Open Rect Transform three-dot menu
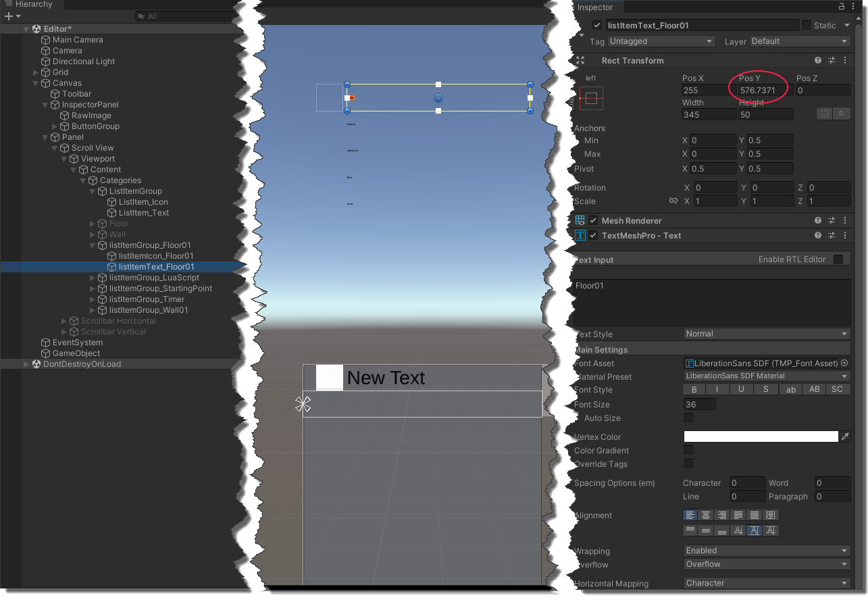The height and width of the screenshot is (602, 868). pos(845,60)
